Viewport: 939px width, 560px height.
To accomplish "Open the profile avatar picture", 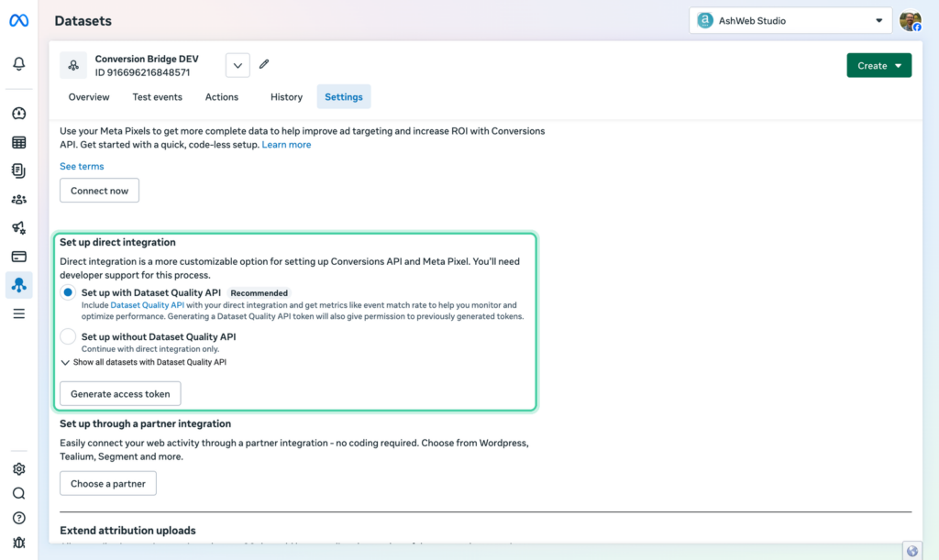I will [x=911, y=21].
